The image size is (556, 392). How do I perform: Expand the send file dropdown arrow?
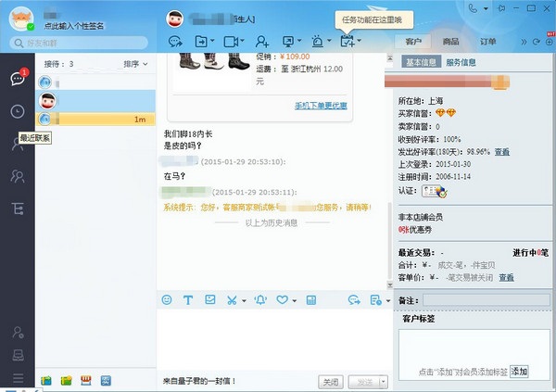click(212, 41)
